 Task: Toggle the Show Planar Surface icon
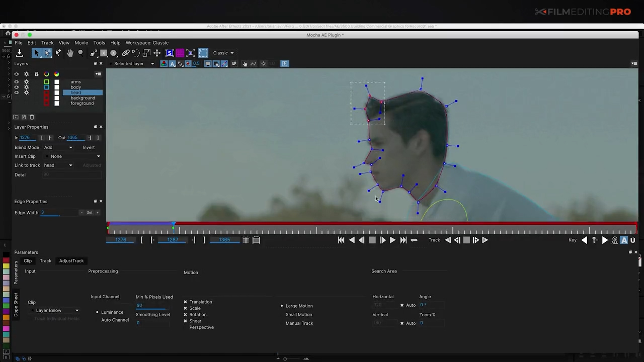[170, 53]
